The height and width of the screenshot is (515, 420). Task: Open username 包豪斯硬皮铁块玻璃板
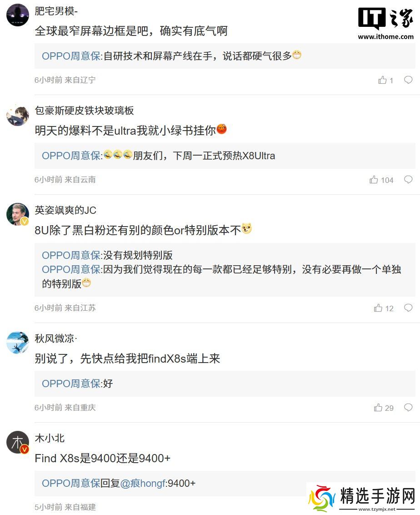pos(85,111)
